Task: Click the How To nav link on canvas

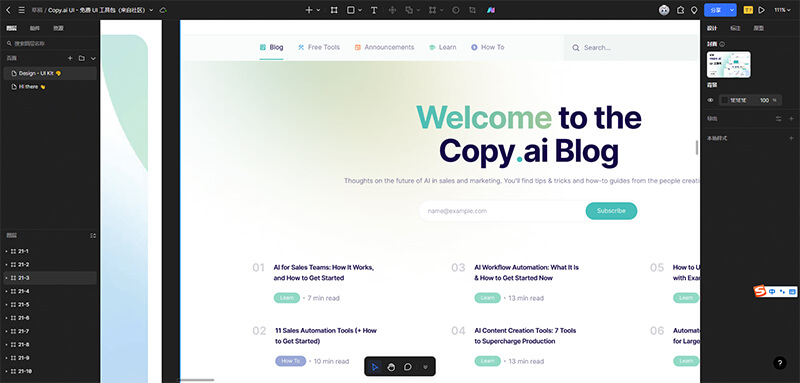Action: tap(487, 47)
